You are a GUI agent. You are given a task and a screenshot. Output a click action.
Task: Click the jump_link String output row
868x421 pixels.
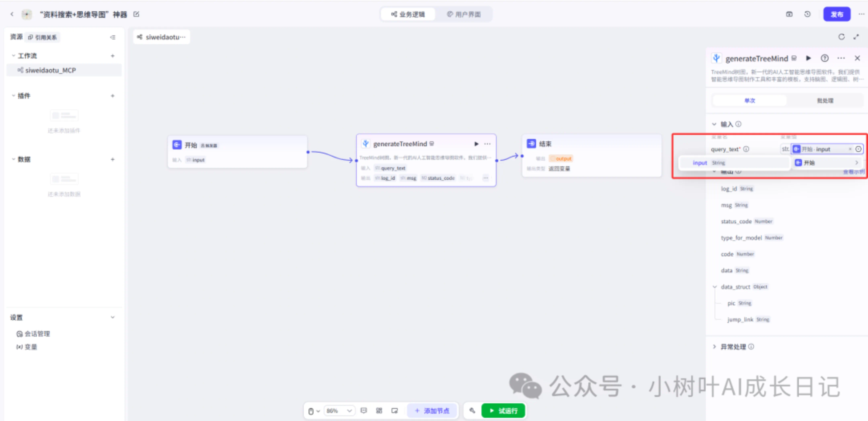(748, 319)
